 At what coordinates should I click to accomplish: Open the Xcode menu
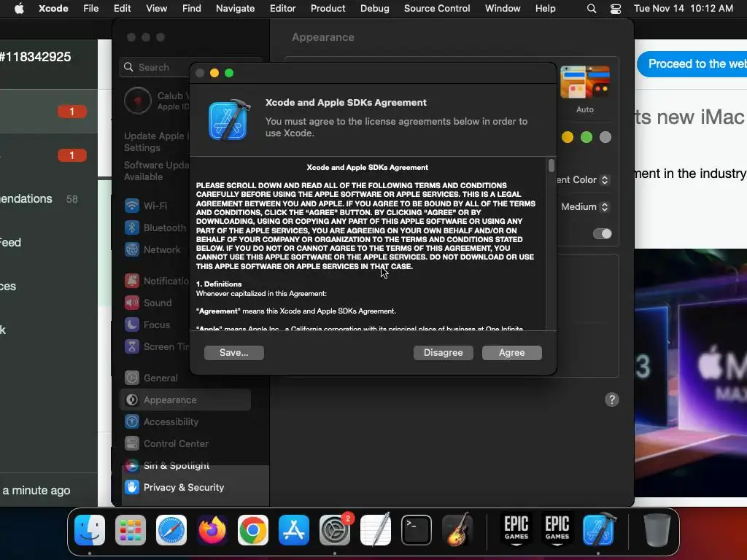pyautogui.click(x=53, y=8)
